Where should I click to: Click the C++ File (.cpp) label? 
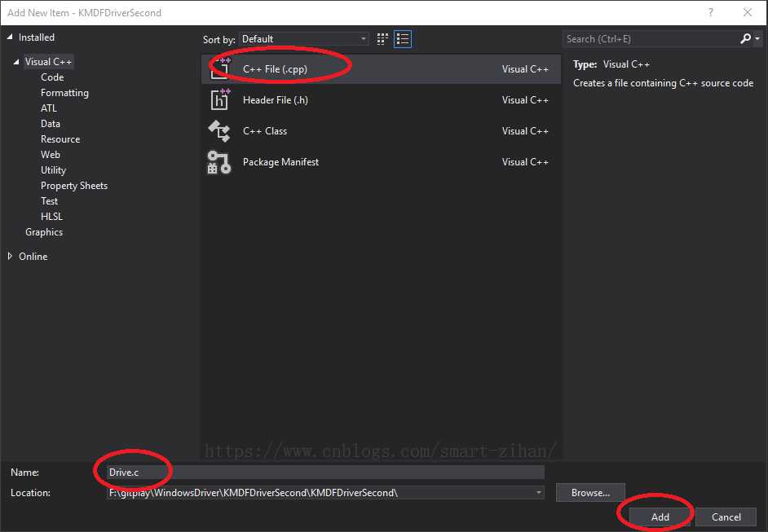[x=275, y=69]
